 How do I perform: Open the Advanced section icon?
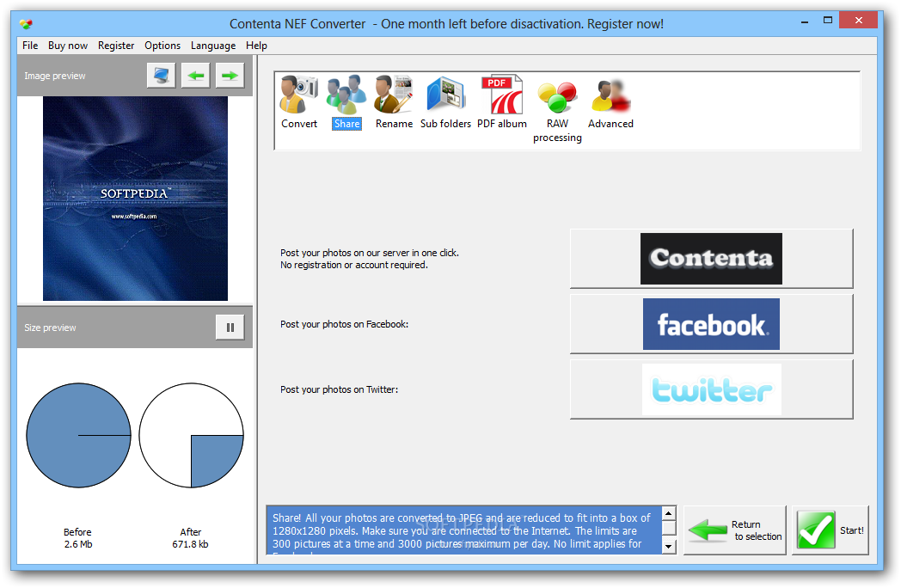coord(610,102)
